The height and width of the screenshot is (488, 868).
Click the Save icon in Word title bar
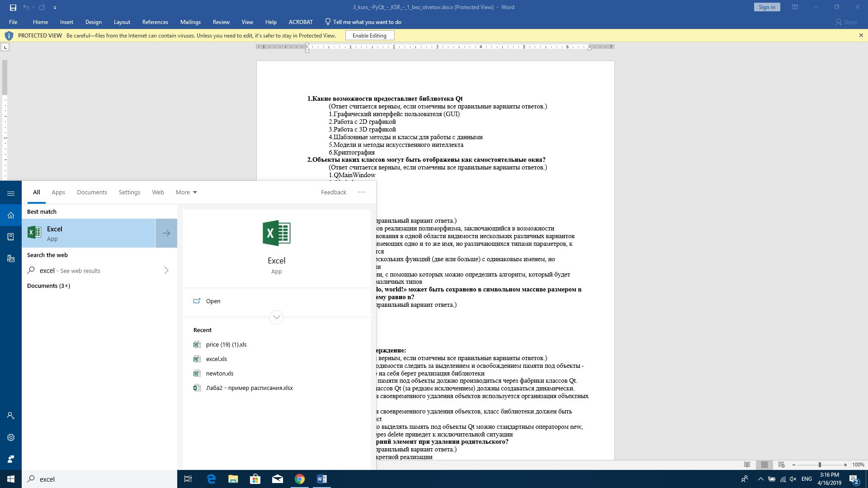tap(13, 7)
